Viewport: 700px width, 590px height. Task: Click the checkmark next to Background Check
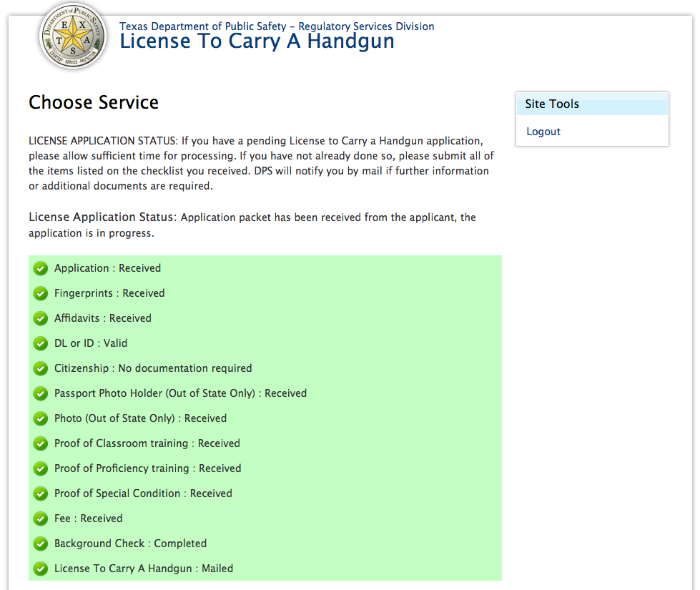41,544
